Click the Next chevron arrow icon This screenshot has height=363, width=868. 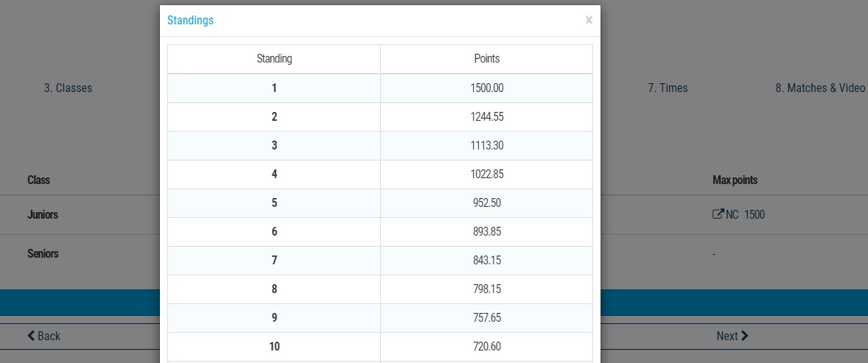[x=744, y=335]
